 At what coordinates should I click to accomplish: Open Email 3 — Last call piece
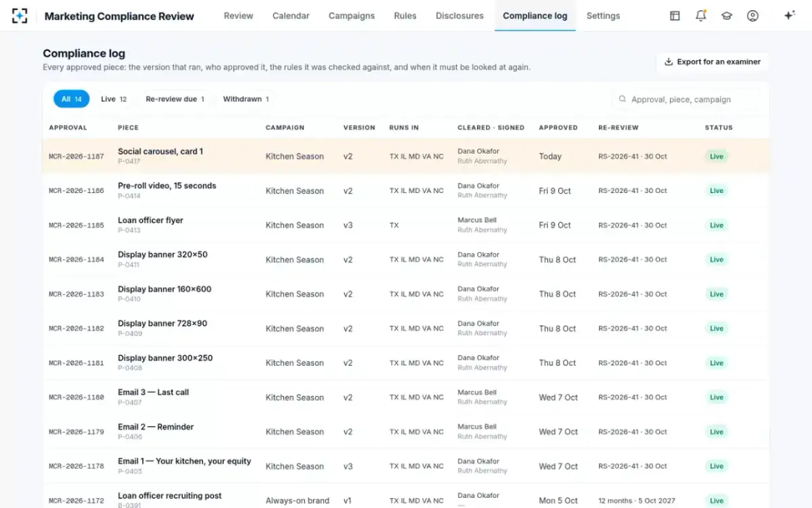[154, 392]
